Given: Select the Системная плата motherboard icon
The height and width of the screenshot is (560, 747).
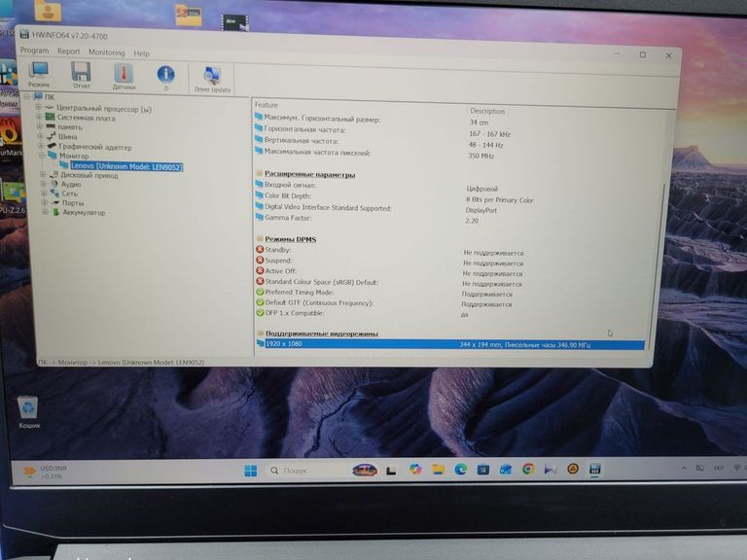Looking at the screenshot, I should tap(50, 117).
